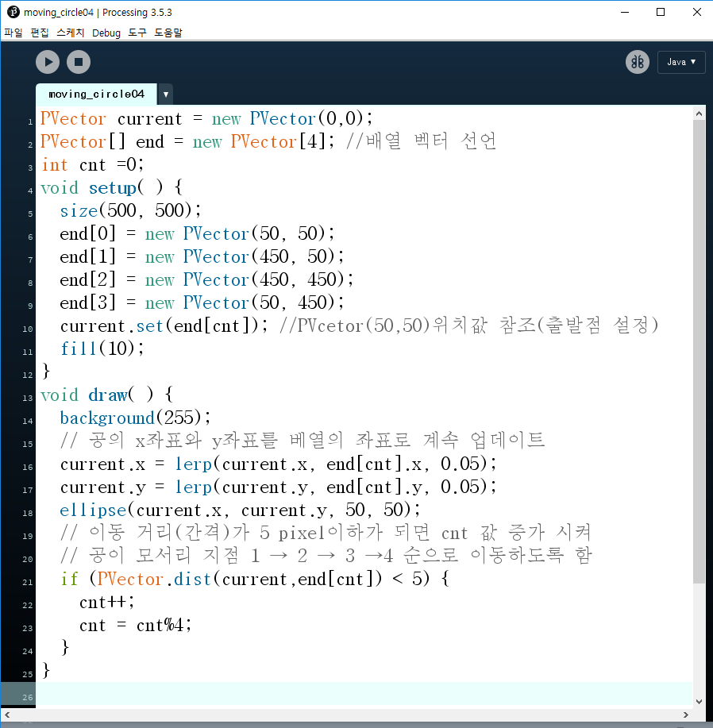Open the 편집 menu
This screenshot has height=728, width=713.
(40, 33)
